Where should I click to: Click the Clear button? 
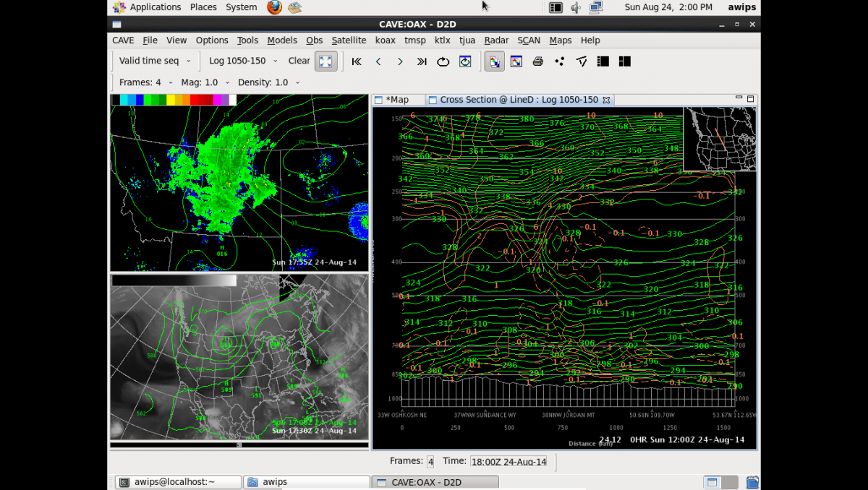click(x=299, y=61)
